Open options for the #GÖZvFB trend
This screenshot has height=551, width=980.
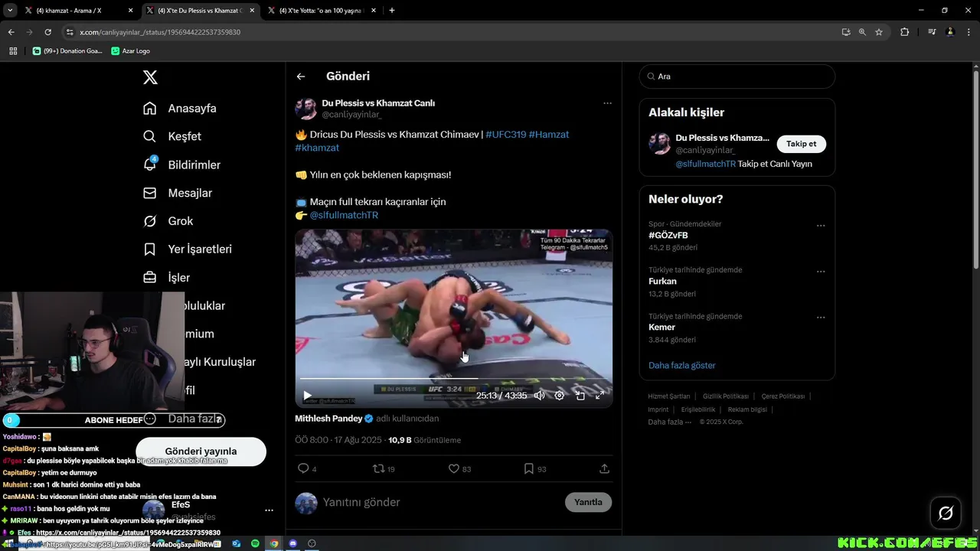821,226
